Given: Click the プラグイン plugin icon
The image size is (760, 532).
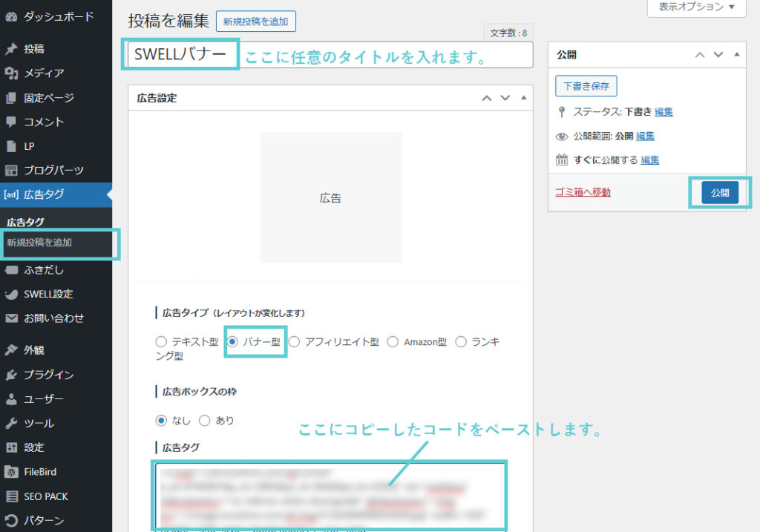Looking at the screenshot, I should pyautogui.click(x=11, y=375).
